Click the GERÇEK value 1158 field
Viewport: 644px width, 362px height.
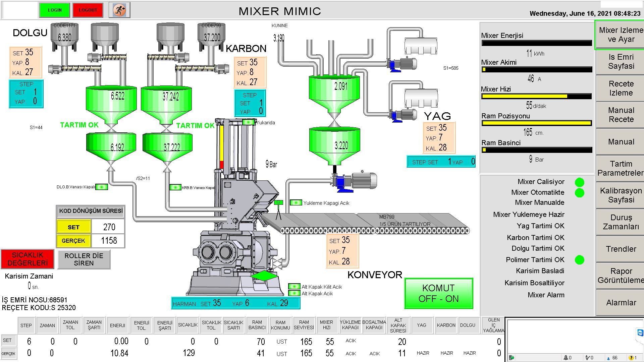pyautogui.click(x=109, y=240)
